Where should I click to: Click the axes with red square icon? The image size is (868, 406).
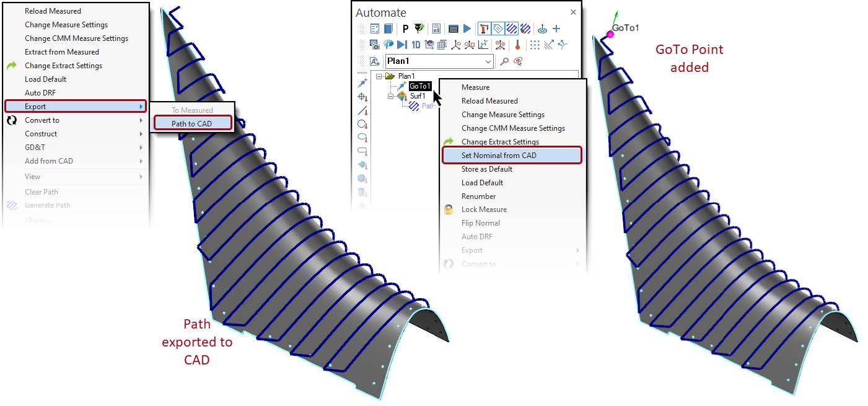click(x=470, y=45)
